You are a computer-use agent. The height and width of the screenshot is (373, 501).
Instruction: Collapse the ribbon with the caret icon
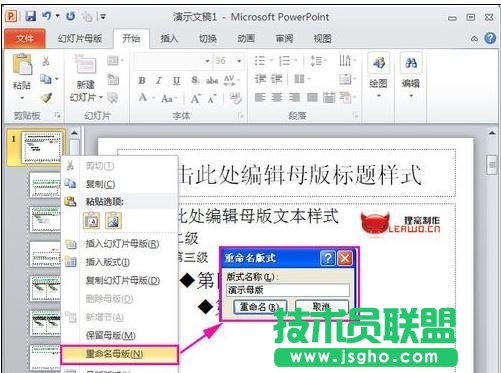[474, 39]
